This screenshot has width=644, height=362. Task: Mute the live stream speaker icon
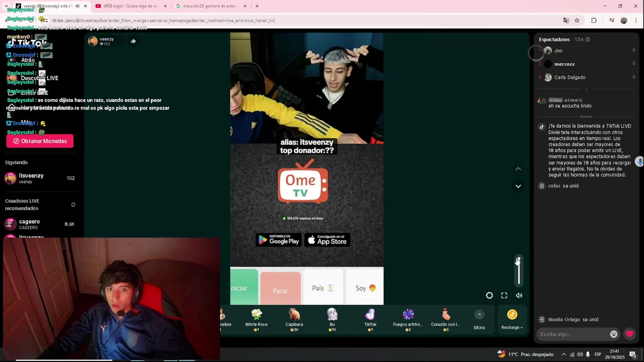pyautogui.click(x=519, y=296)
